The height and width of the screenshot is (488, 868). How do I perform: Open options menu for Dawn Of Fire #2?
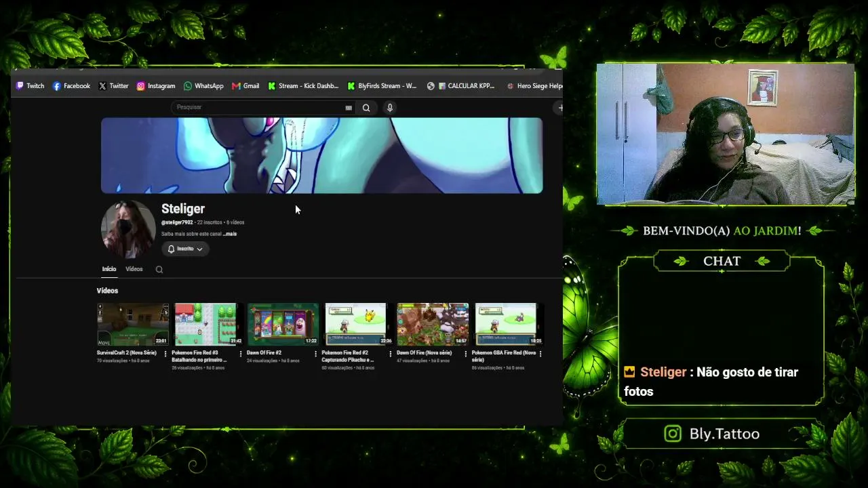[315, 354]
